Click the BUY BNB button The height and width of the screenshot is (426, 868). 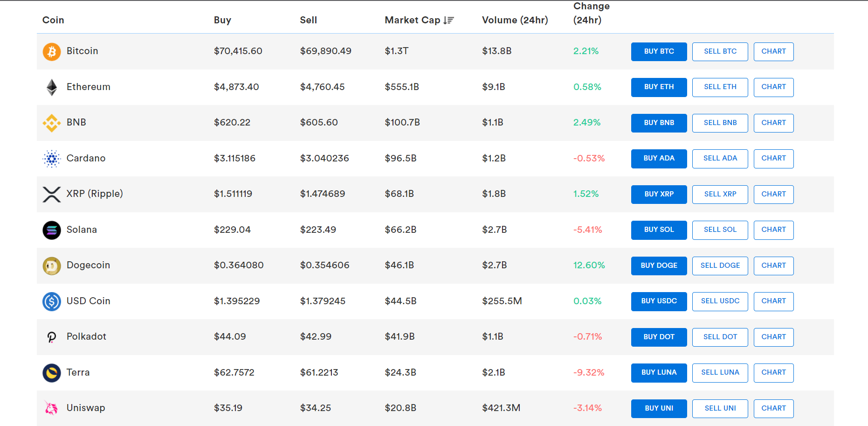point(659,123)
